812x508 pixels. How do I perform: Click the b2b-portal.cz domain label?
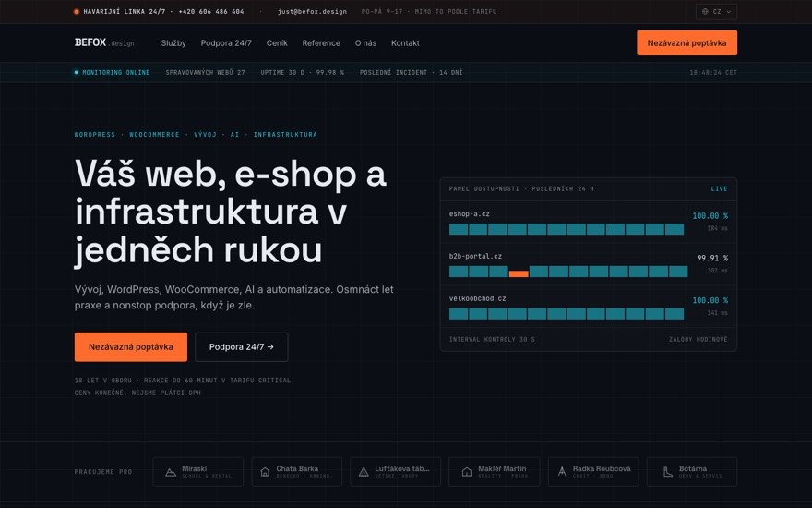click(x=475, y=256)
